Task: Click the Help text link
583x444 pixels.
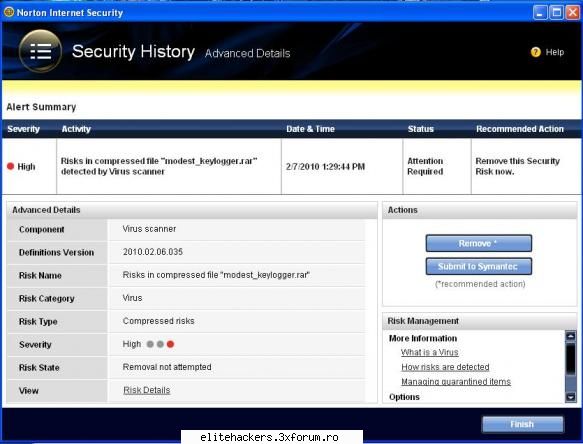Action: pyautogui.click(x=555, y=52)
